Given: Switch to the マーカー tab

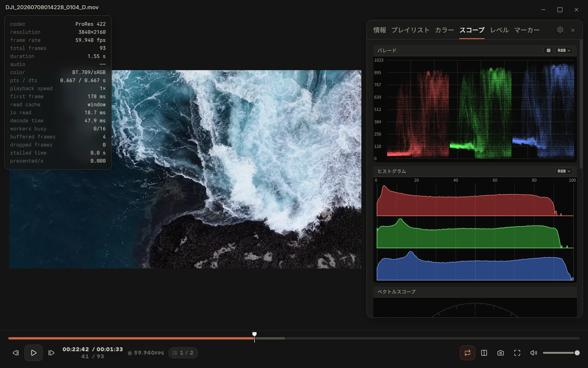Looking at the screenshot, I should pyautogui.click(x=527, y=30).
